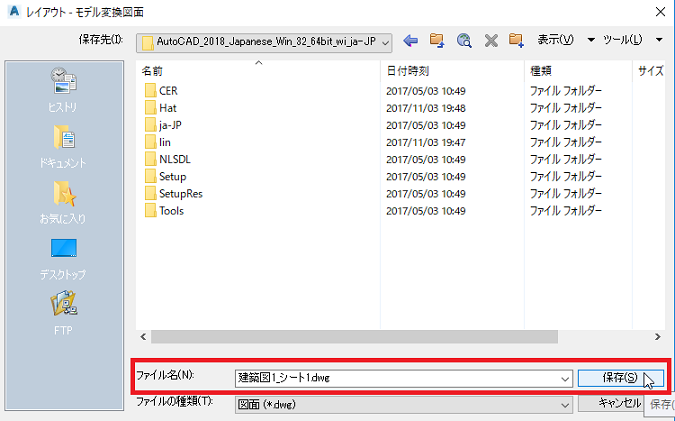Open the ファイルの種類 dropdown

tap(404, 405)
